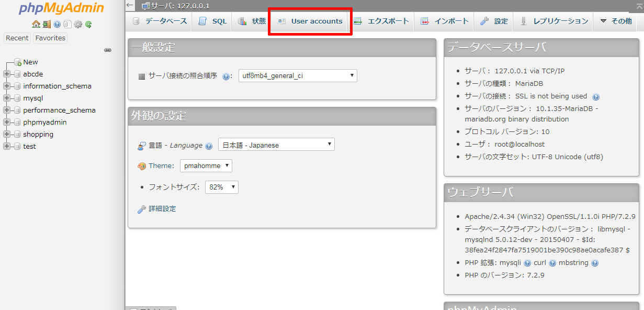The height and width of the screenshot is (310, 644).
Task: Click the chain link icon in sidebar
Action: tap(107, 50)
